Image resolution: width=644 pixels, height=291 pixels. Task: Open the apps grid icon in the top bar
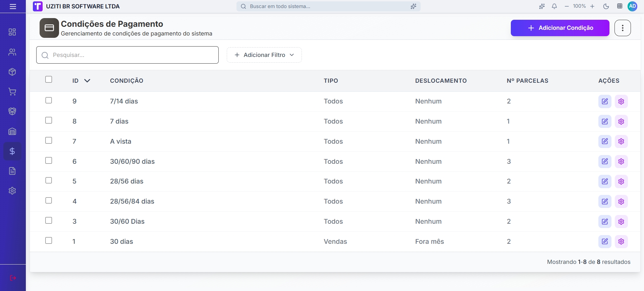(x=620, y=6)
